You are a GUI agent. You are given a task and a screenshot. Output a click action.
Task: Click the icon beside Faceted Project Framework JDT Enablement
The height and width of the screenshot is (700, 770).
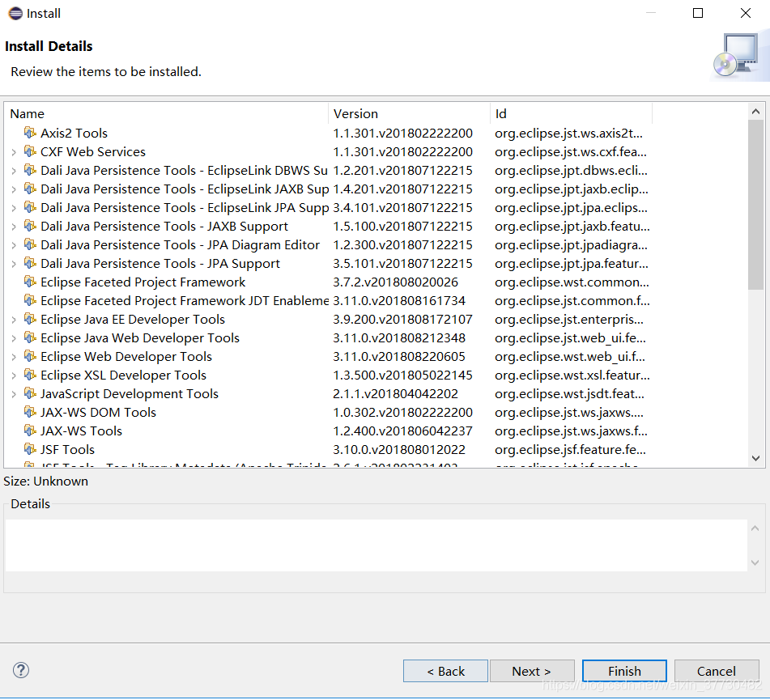30,300
